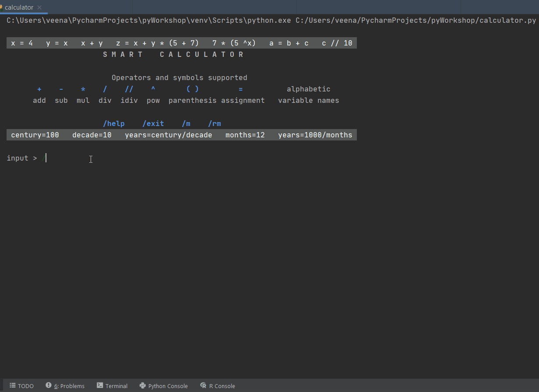Click the SMART CALCULATOR heading text
539x392 pixels.
tap(173, 54)
